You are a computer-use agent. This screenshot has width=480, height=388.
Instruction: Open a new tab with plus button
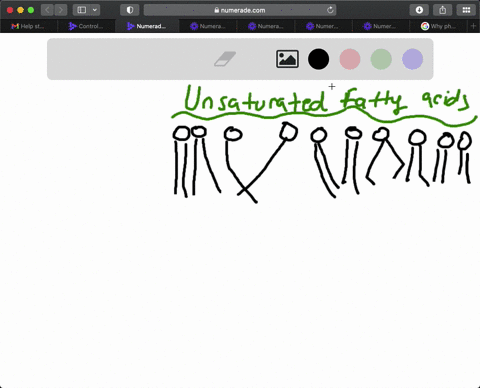[x=473, y=26]
